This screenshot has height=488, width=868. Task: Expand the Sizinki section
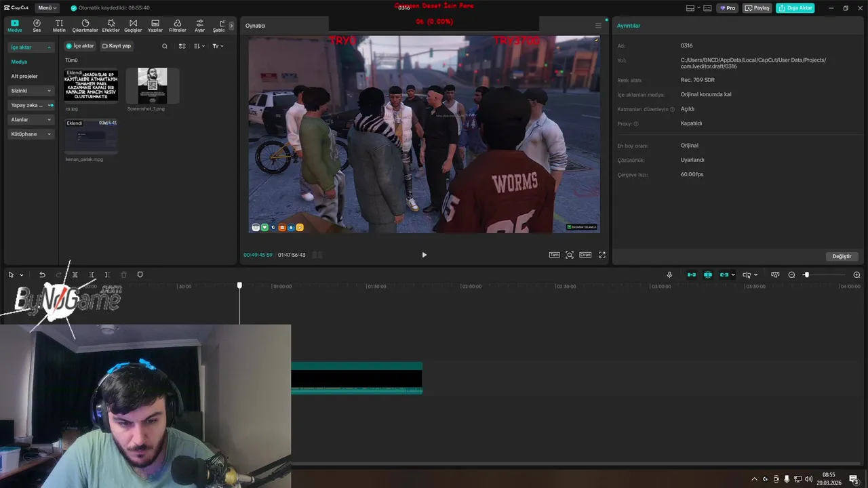(x=31, y=91)
